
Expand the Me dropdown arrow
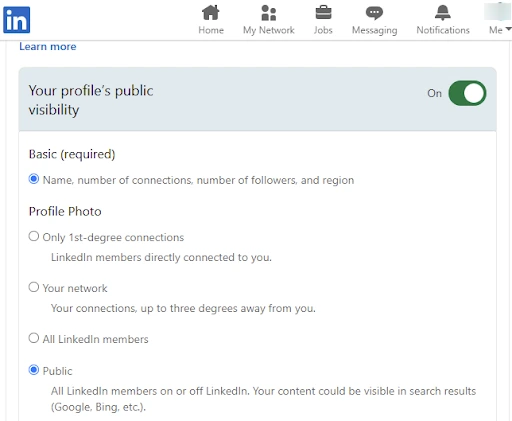click(x=508, y=29)
